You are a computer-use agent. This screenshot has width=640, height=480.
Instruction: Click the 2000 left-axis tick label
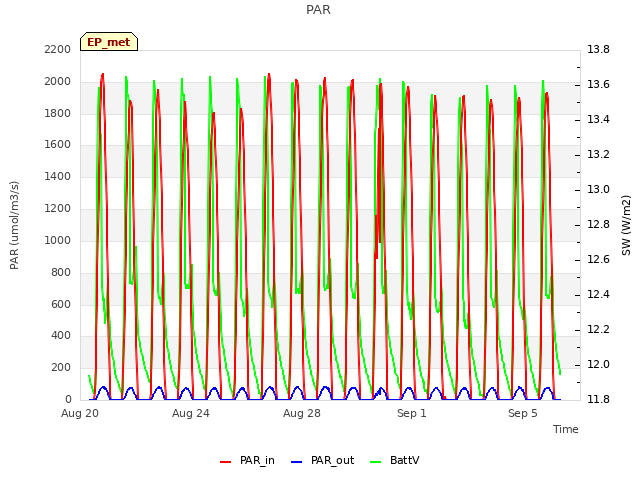pos(58,82)
